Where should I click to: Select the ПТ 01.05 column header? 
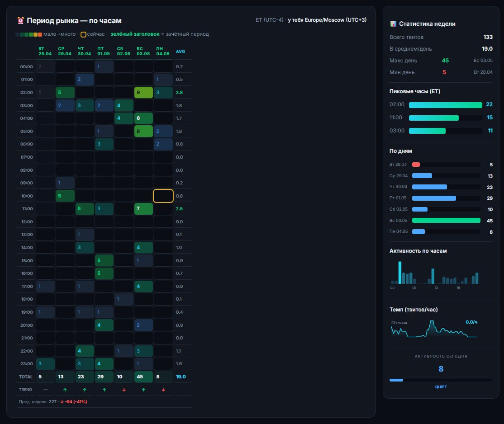(104, 51)
